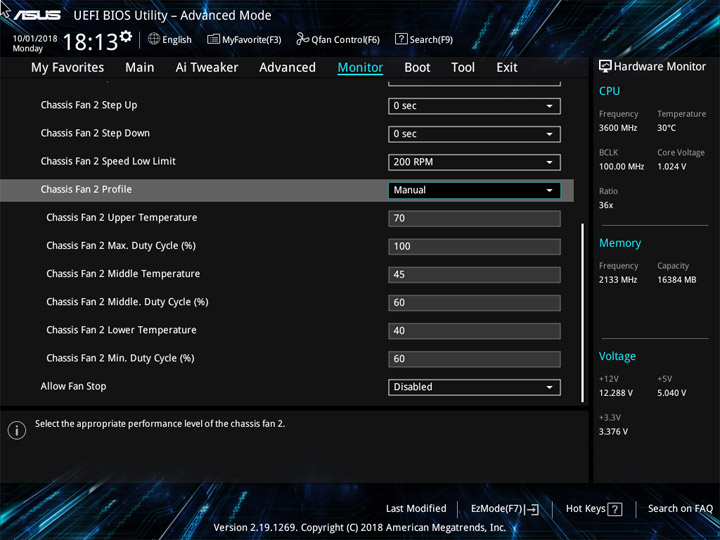Click the 18:13 clock time
Screen dimensions: 720x540
90,42
